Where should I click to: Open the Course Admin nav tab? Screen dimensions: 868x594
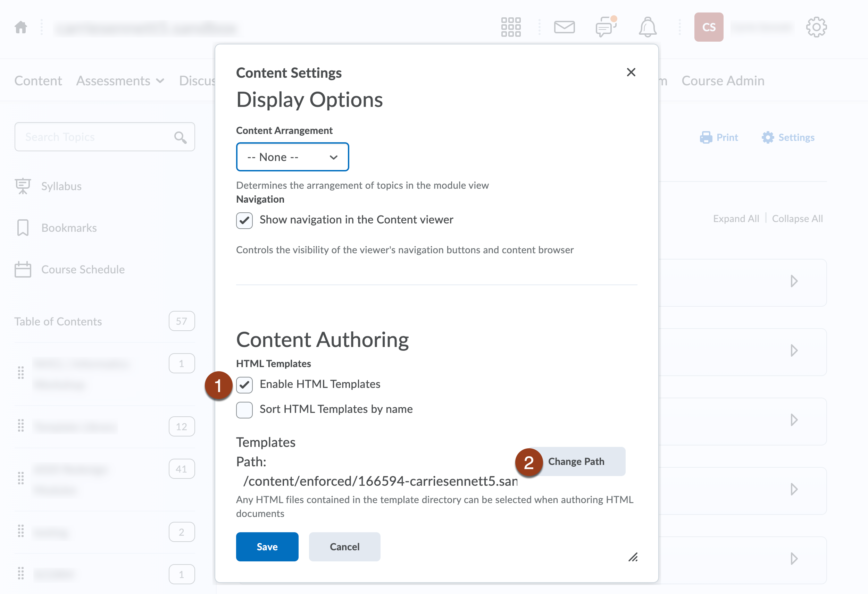click(x=723, y=80)
